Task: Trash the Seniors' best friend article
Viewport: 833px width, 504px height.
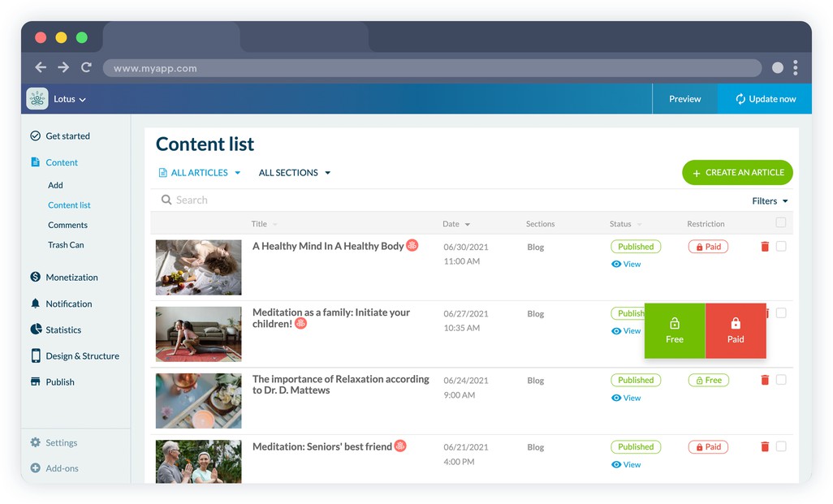Action: [764, 446]
